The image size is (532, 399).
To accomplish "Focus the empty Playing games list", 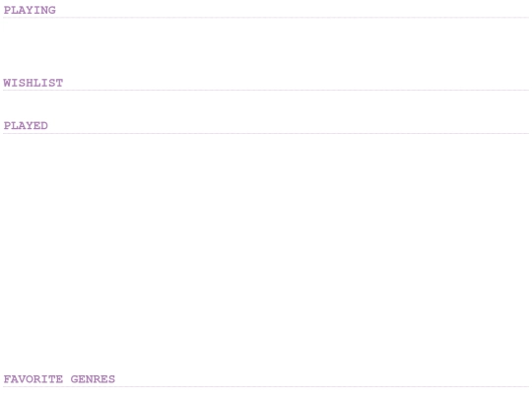I will pyautogui.click(x=266, y=47).
